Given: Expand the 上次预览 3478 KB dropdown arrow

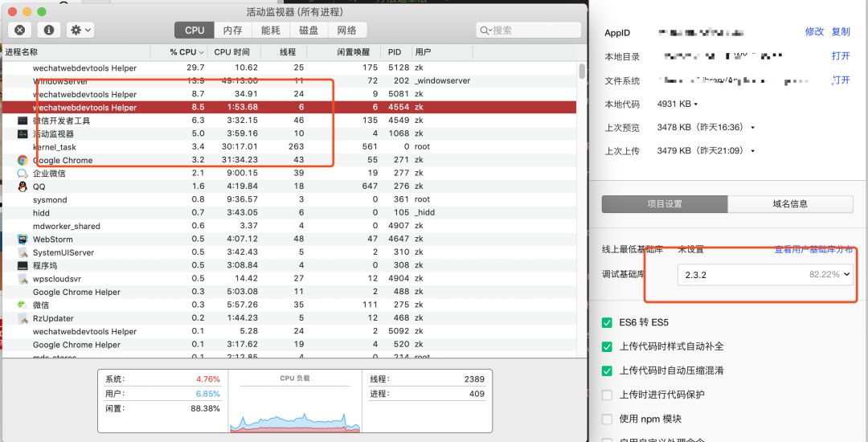Looking at the screenshot, I should pyautogui.click(x=753, y=128).
